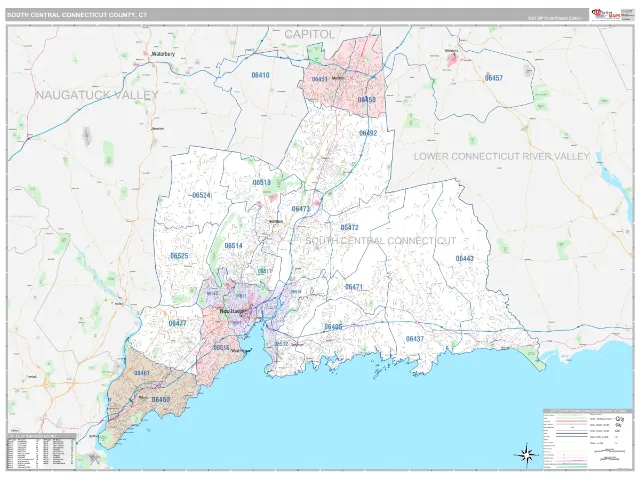Screen dimensions: 640x480
Task: Select ZIP code 06461 label
Action: [142, 373]
